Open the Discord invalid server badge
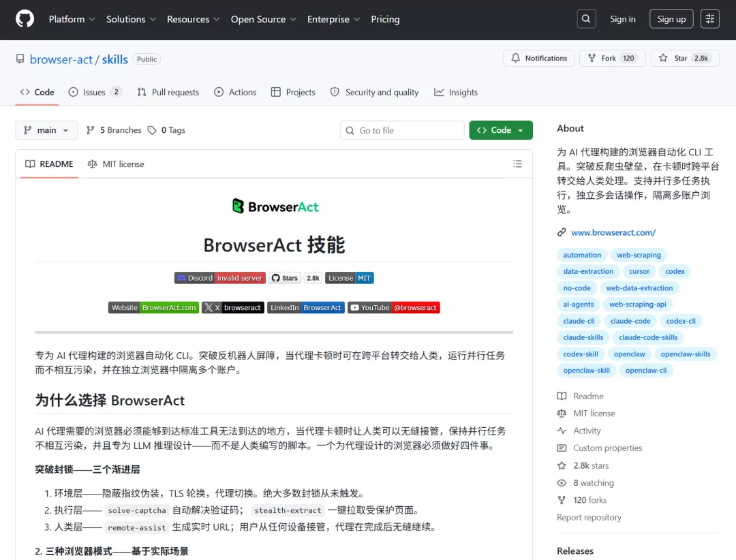 point(220,278)
